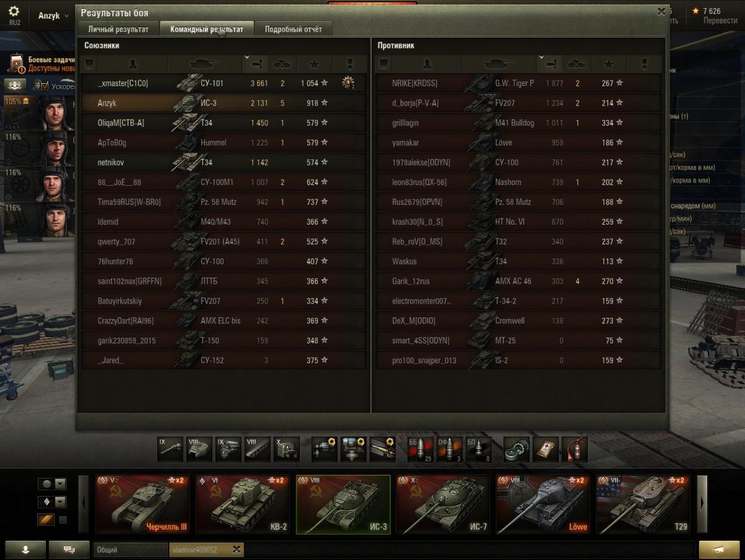Click the medal earned by _xmaster[C1C0]

tap(349, 83)
